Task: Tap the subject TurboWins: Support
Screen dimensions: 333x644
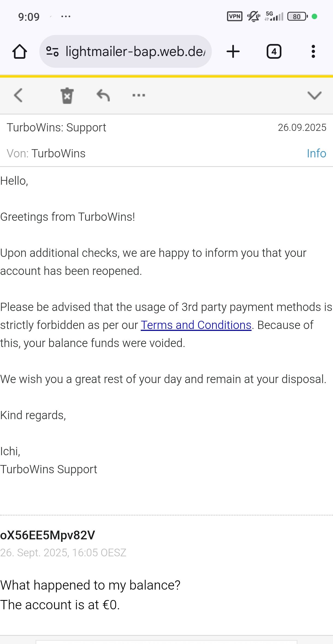Action: [x=57, y=128]
